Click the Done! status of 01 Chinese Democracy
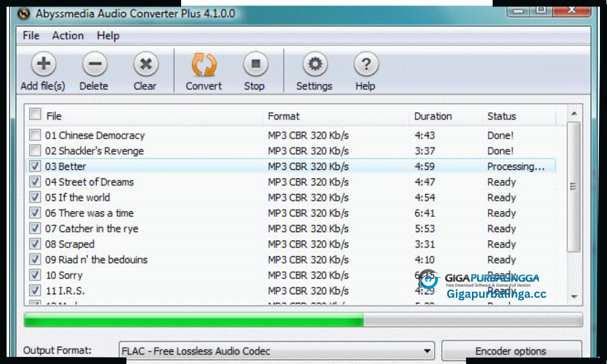607x364 pixels. 500,135
